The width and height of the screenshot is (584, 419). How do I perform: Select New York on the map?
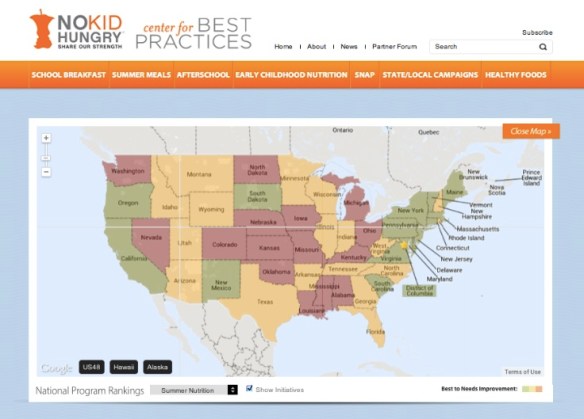(410, 210)
